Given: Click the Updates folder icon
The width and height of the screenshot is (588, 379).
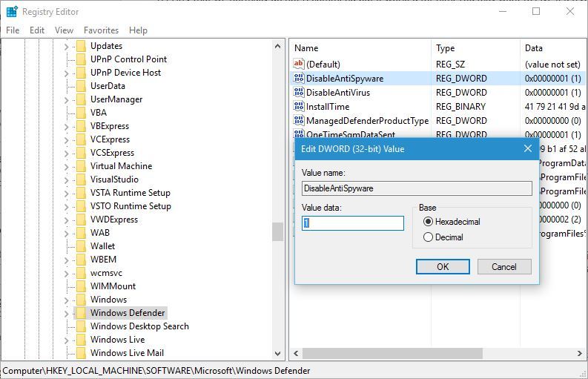Looking at the screenshot, I should pyautogui.click(x=81, y=46).
